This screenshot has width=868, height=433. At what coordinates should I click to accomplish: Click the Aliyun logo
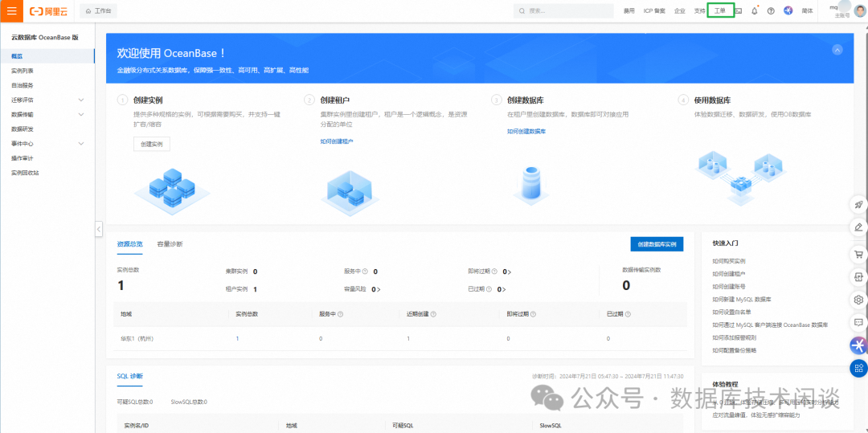[50, 11]
